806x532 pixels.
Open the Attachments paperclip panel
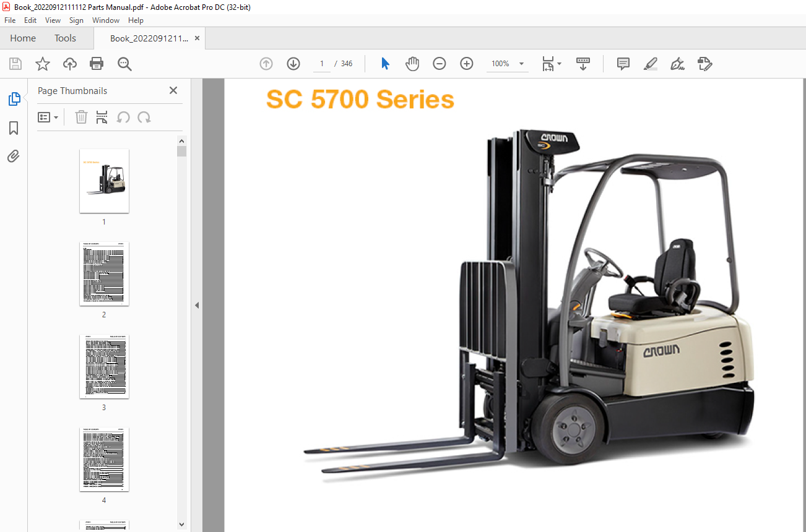(x=14, y=157)
